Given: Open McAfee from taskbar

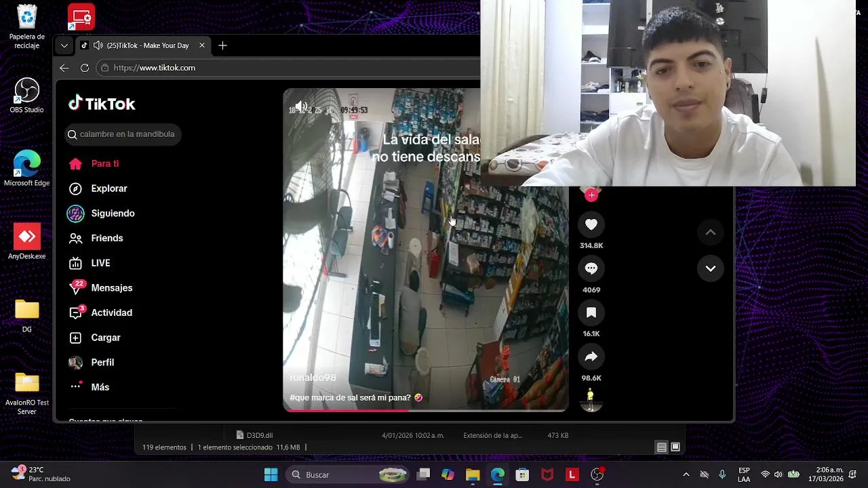Looking at the screenshot, I should click(x=547, y=474).
